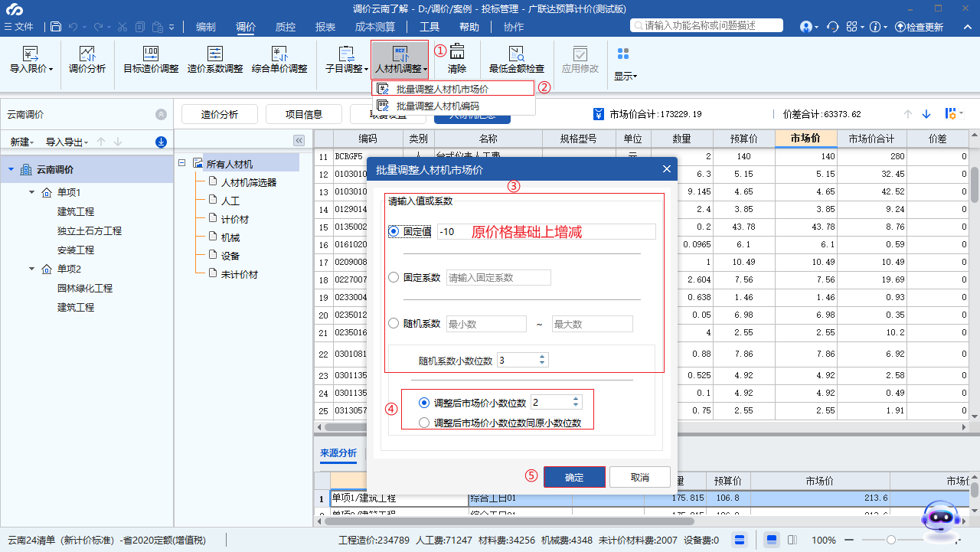Open the 导入限价 tool icon

coord(30,61)
